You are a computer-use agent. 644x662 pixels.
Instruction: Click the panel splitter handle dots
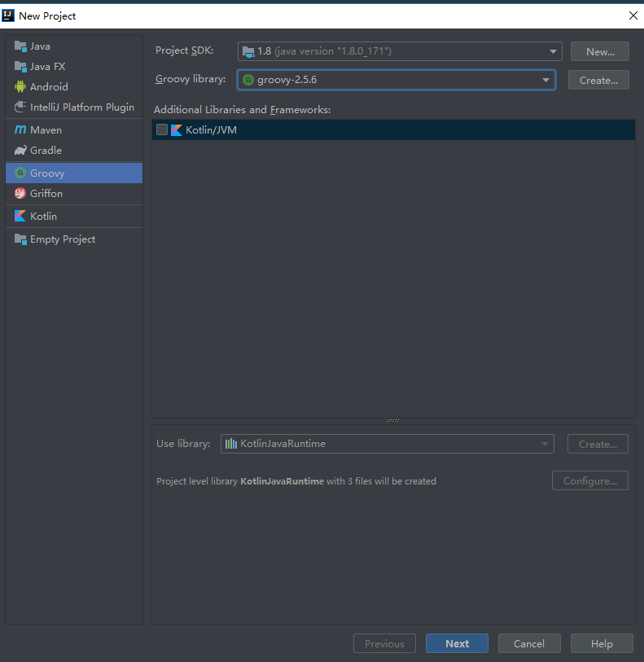tap(393, 420)
